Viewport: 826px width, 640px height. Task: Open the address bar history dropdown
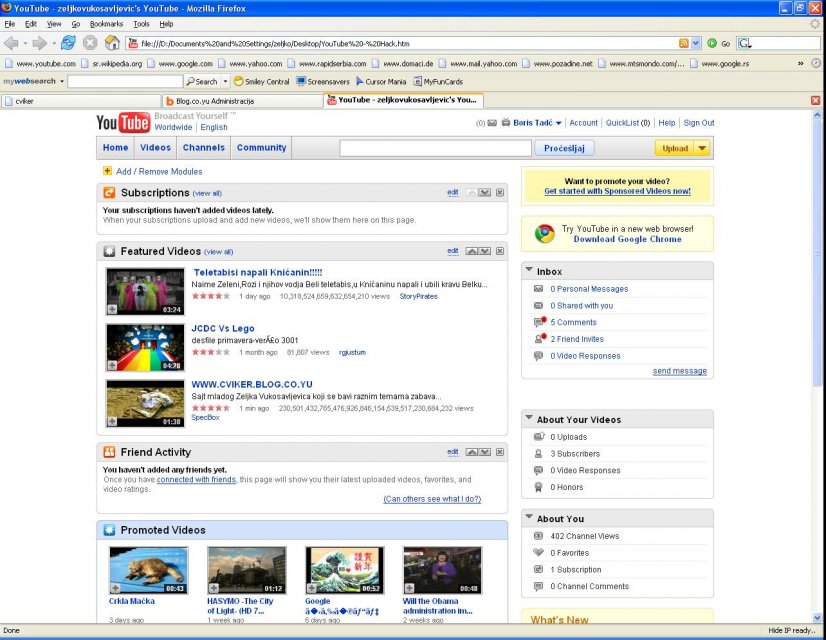pyautogui.click(x=696, y=44)
